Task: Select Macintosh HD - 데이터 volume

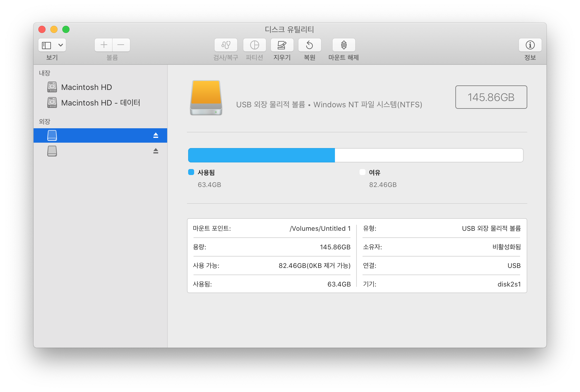Action: 100,103
